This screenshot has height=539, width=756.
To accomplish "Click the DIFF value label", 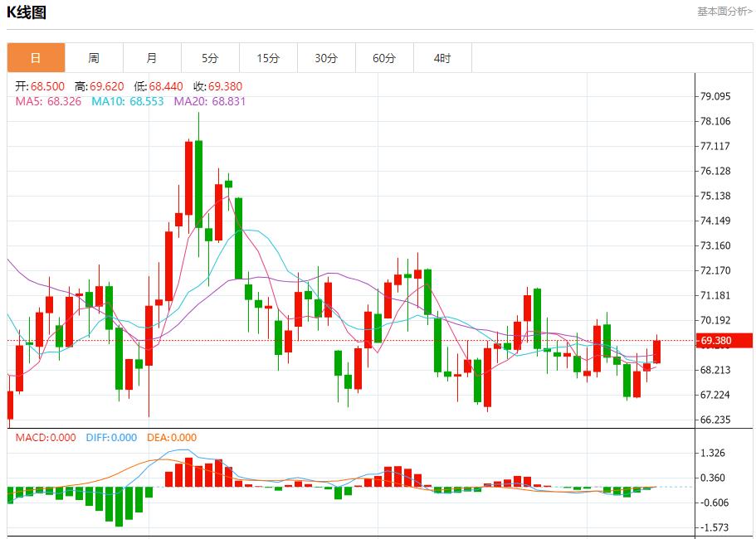I will pos(111,438).
